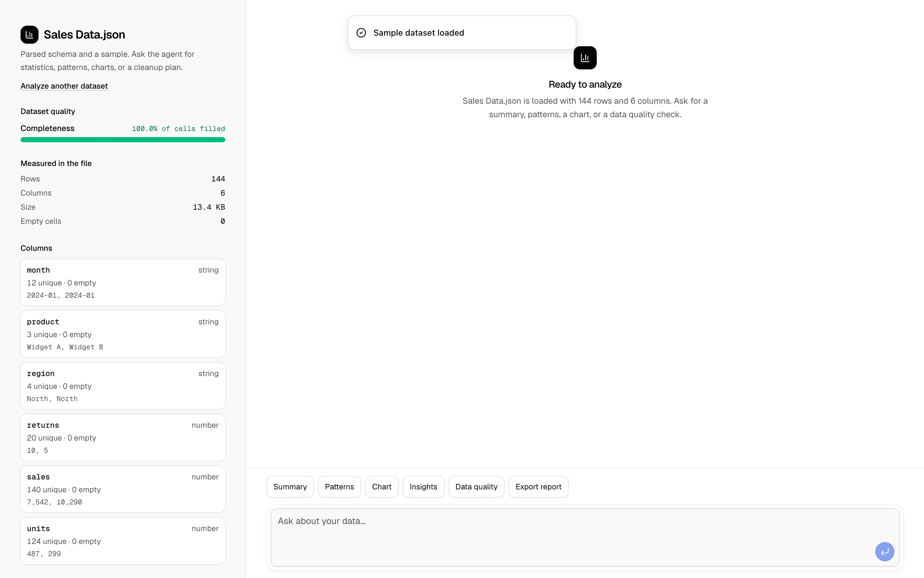Click the Ready to analyze heading
The height and width of the screenshot is (578, 924).
[x=585, y=84]
